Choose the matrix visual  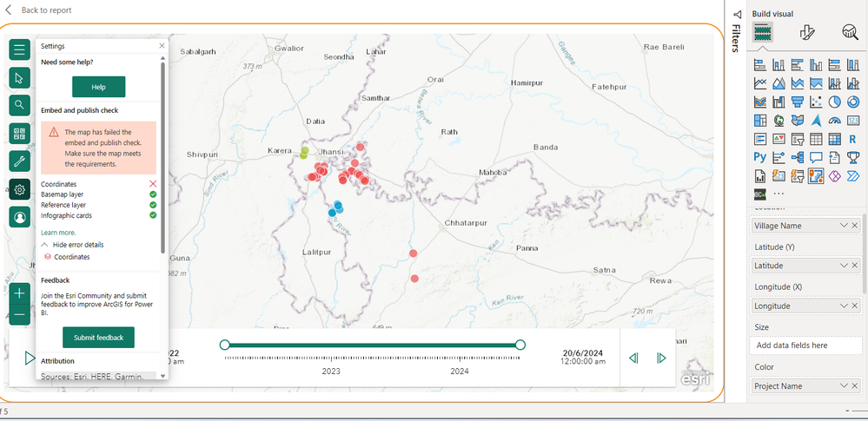834,139
